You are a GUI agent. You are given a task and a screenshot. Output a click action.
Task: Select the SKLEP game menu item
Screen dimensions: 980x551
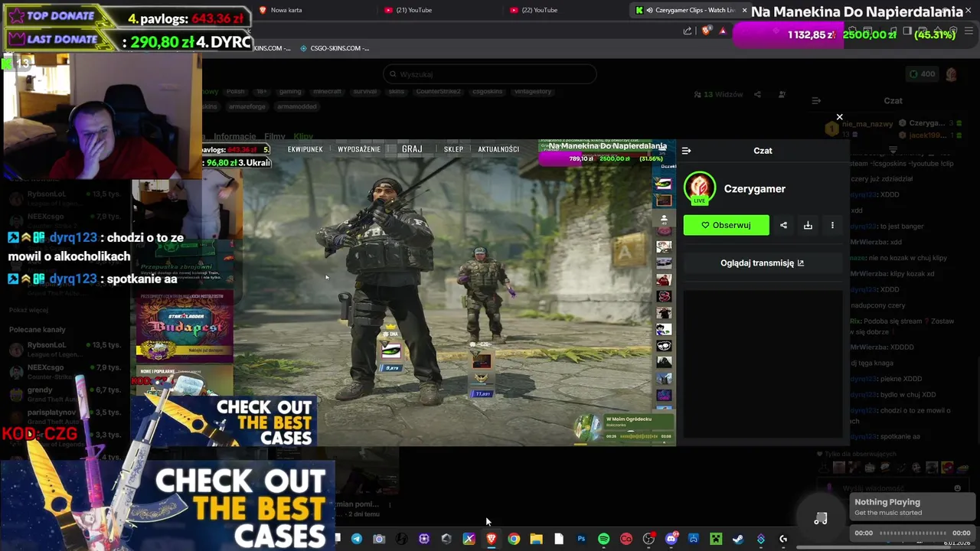click(x=453, y=149)
